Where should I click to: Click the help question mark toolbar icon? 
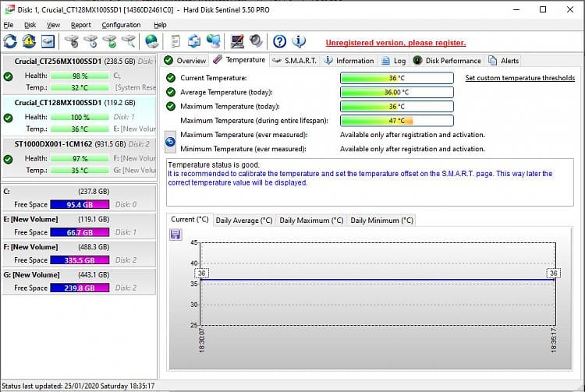click(x=279, y=41)
